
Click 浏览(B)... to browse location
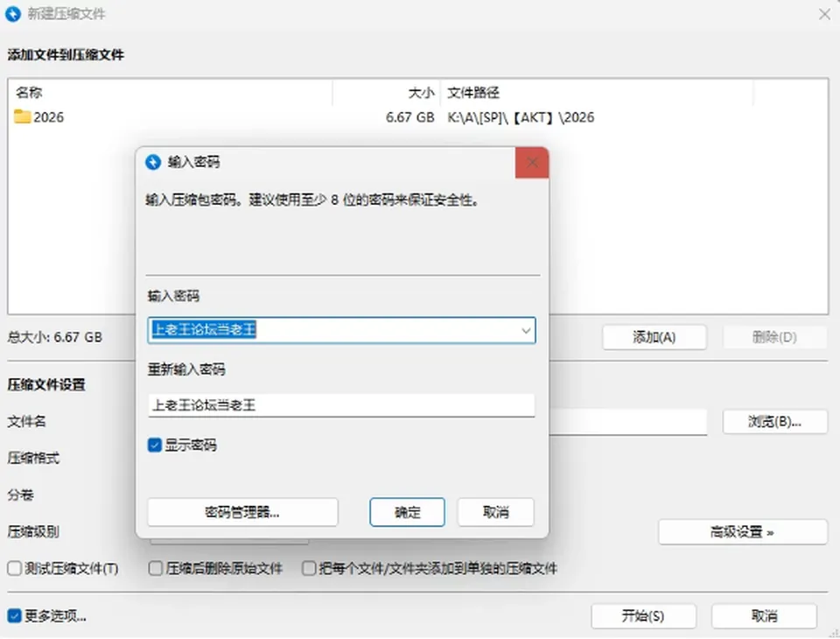pos(774,422)
